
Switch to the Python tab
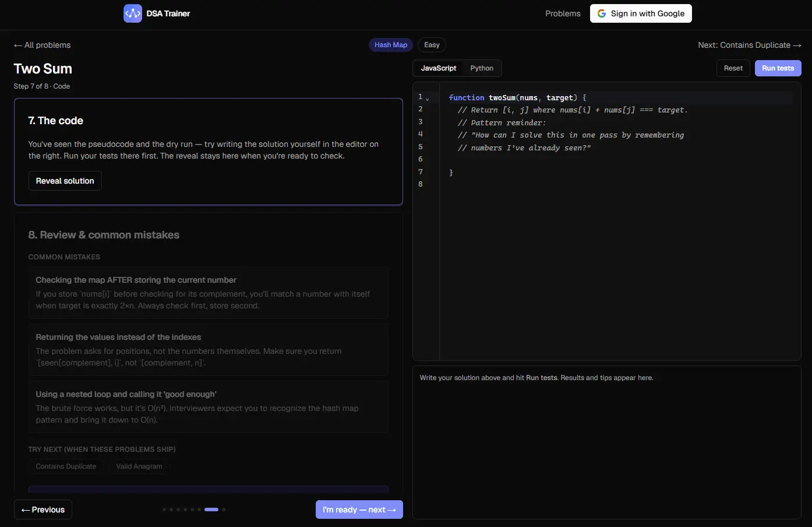[x=482, y=68]
